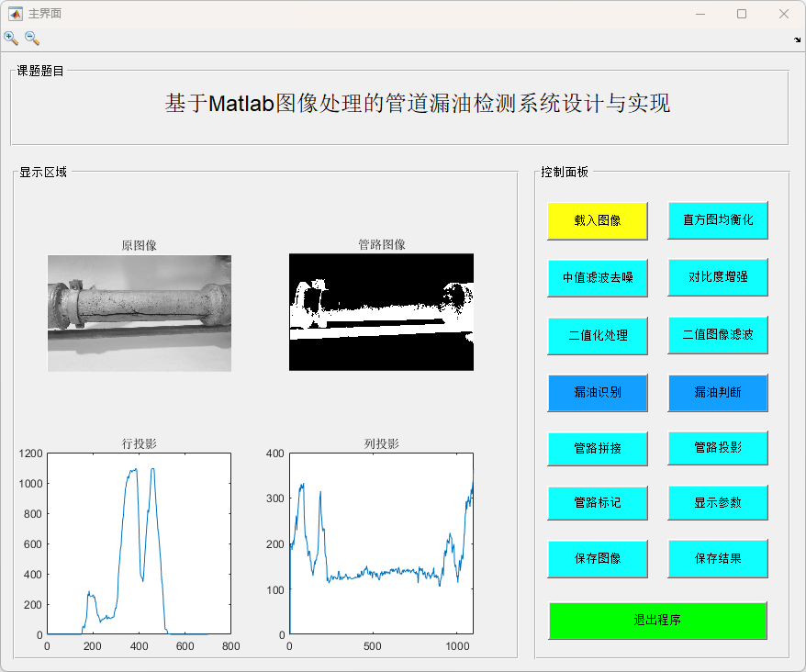
Task: Exit via the green 退出程序 button
Action: [x=657, y=621]
